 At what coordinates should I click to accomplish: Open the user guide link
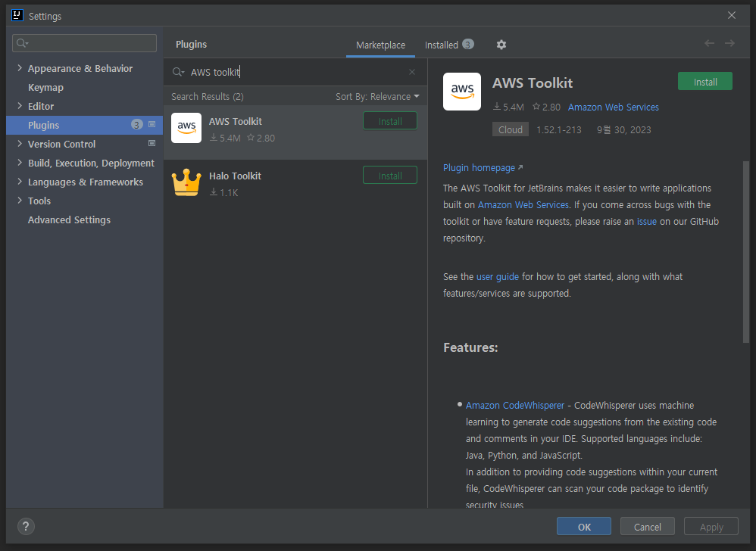tap(498, 277)
